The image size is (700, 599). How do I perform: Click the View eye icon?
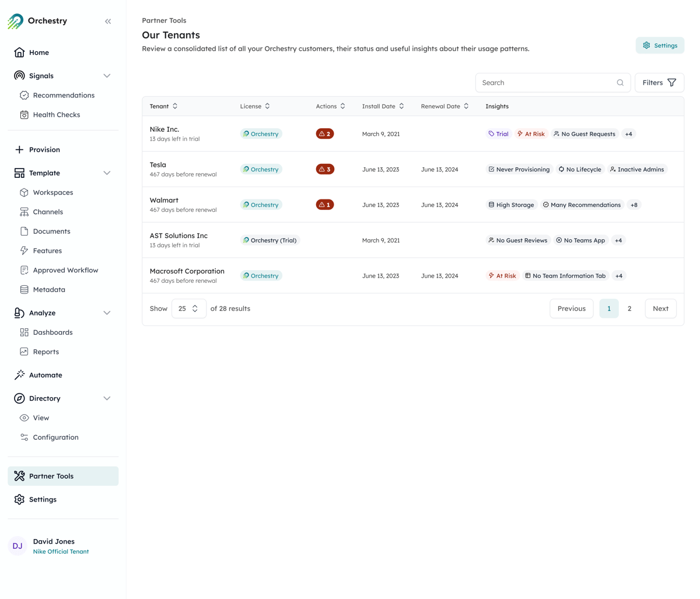24,418
